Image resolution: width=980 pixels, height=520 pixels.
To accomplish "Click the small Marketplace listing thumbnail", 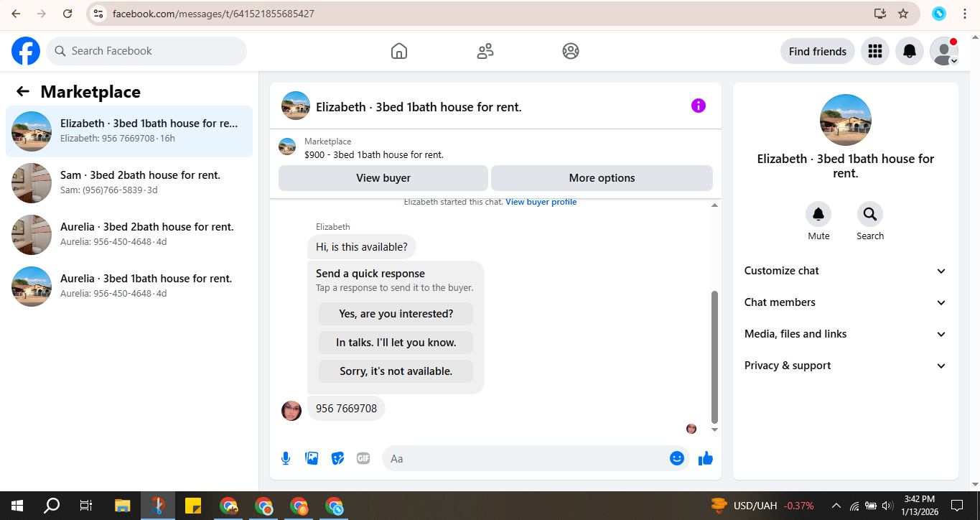I will (287, 147).
